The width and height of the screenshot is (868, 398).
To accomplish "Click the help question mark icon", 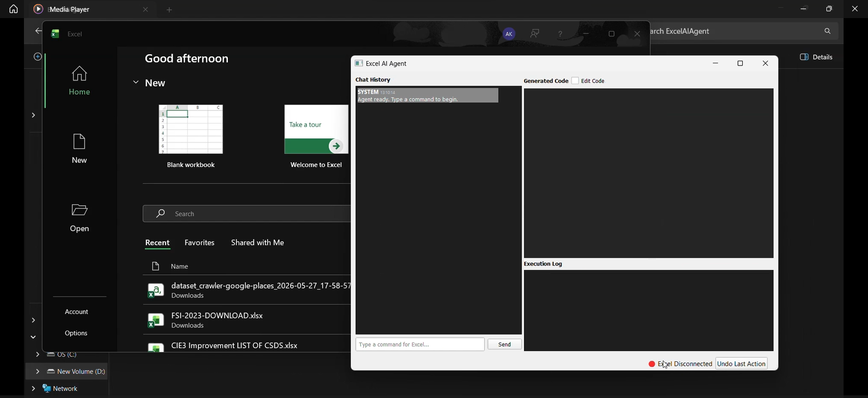I will pos(561,34).
